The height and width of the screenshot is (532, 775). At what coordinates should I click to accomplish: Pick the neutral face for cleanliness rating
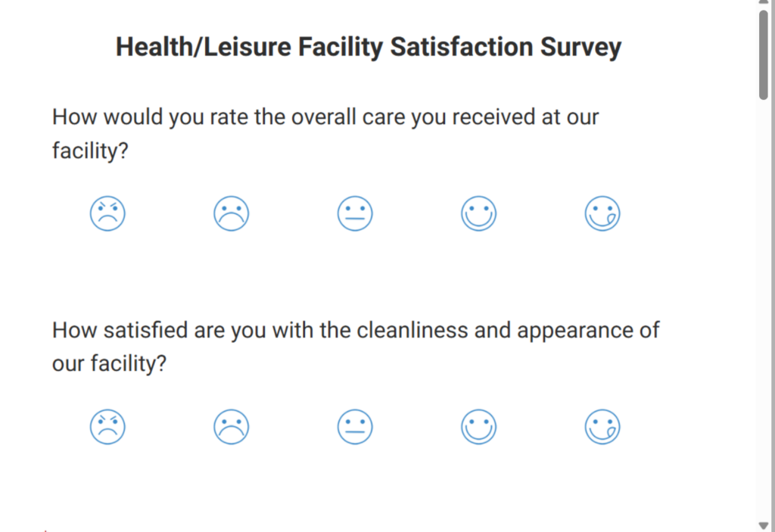pos(355,426)
